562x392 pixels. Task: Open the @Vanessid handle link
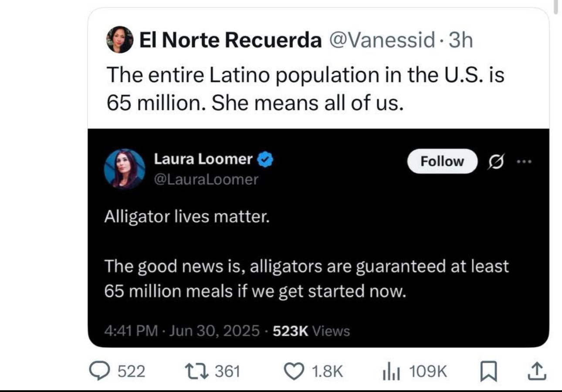tap(382, 41)
